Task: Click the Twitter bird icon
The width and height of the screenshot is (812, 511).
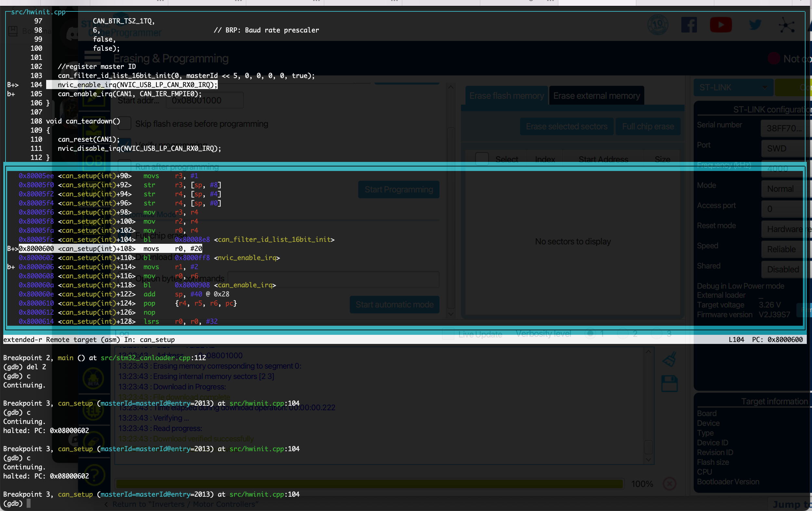Action: tap(755, 25)
